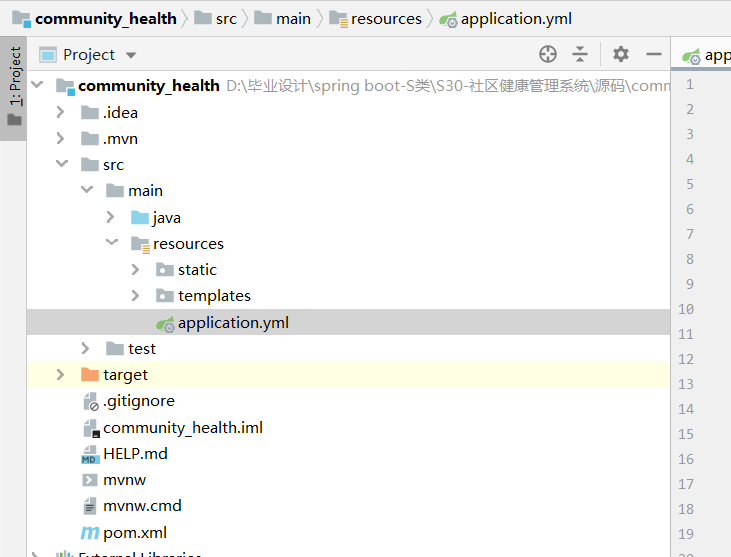The image size is (731, 557).
Task: Collapse the resources folder
Action: pyautogui.click(x=111, y=243)
